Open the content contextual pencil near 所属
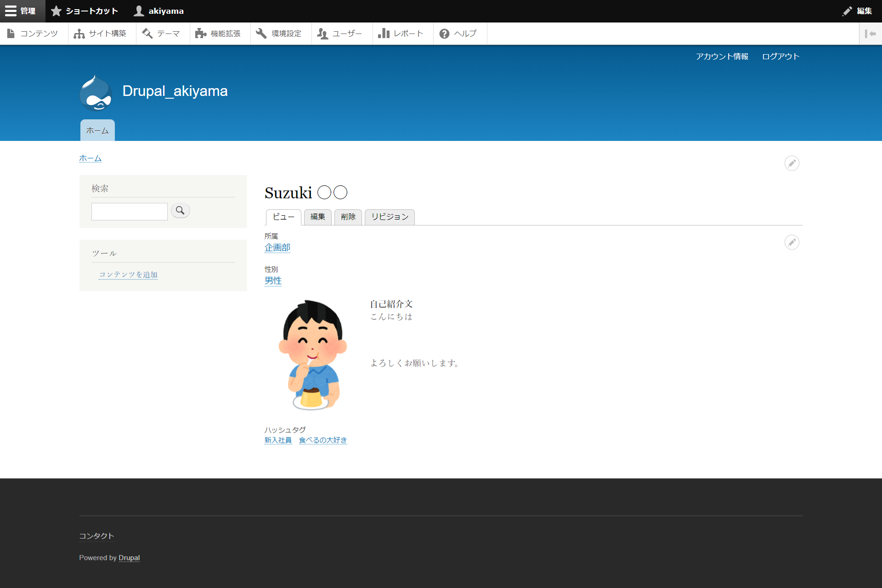 pos(792,242)
